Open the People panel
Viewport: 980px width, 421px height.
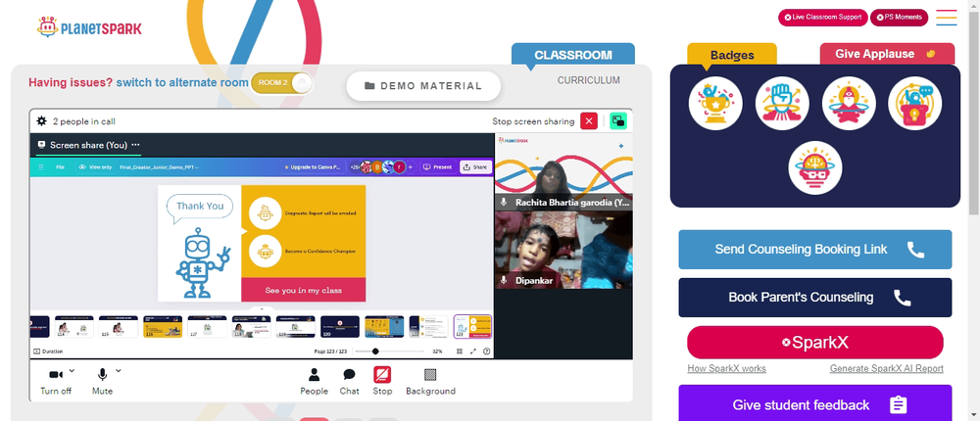(x=314, y=382)
